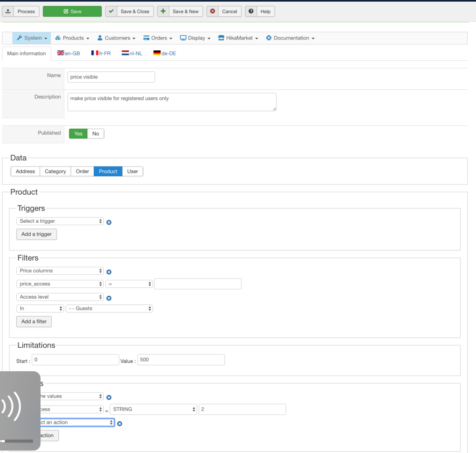Open the 'Select a trigger' dropdown
Viewport: 476px width, 453px height.
point(60,221)
